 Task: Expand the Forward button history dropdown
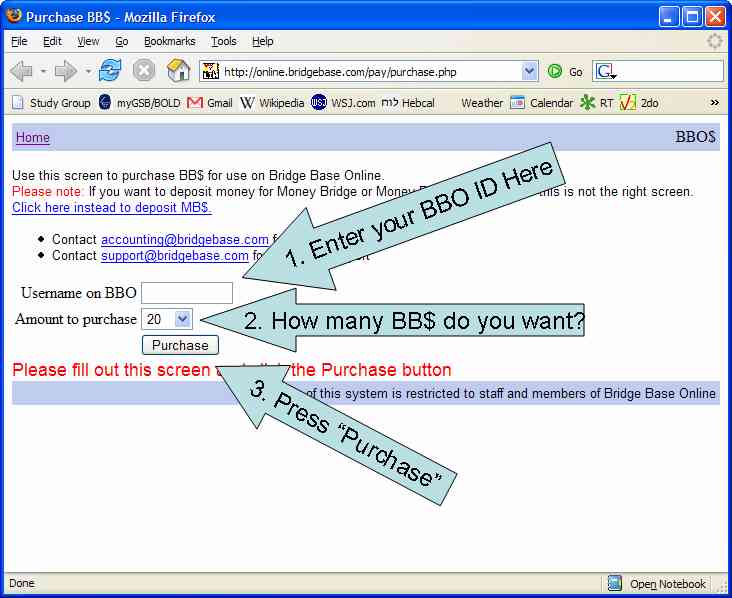88,72
